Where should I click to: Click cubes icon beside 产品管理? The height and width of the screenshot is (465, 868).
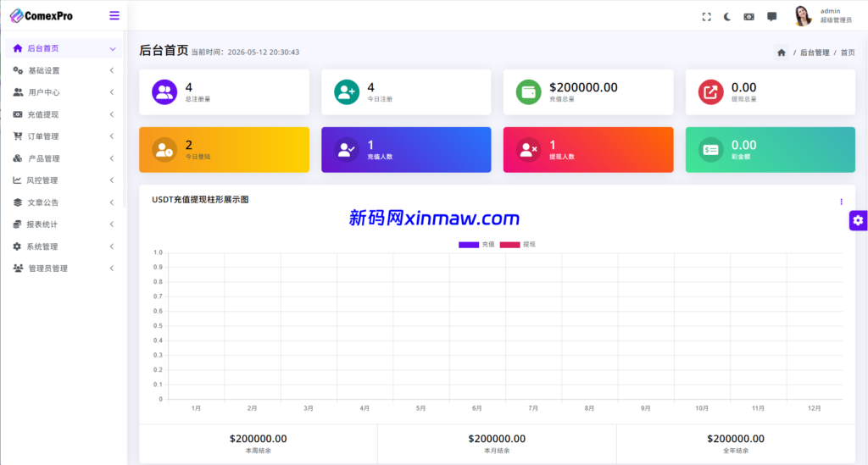click(18, 158)
